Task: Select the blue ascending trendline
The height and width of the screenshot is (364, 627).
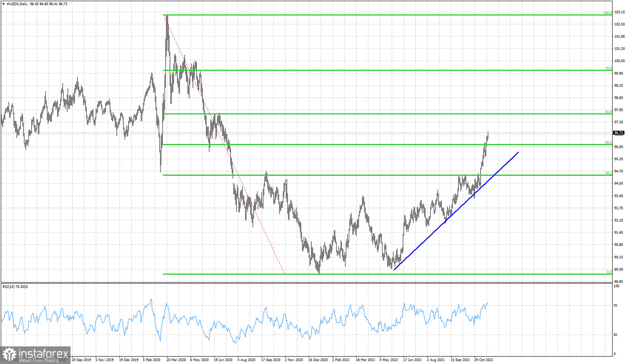Action: point(456,211)
